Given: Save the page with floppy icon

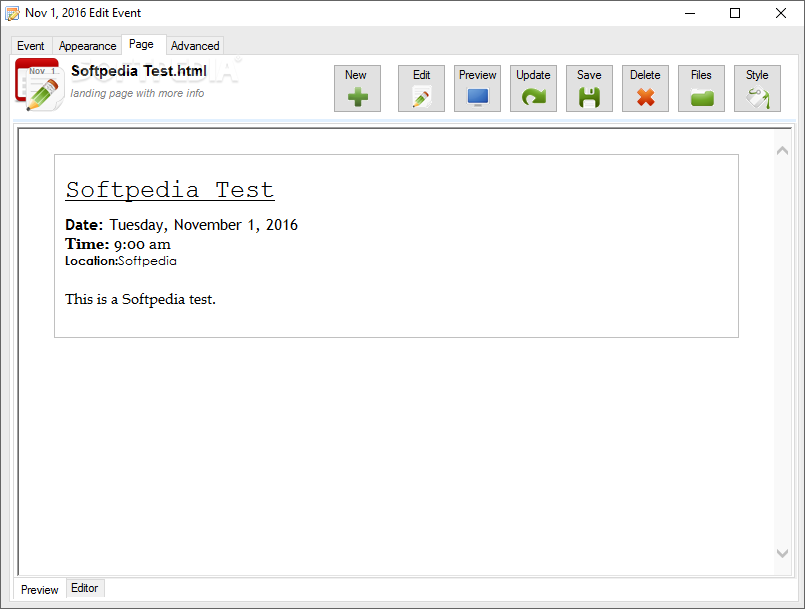Looking at the screenshot, I should 589,88.
